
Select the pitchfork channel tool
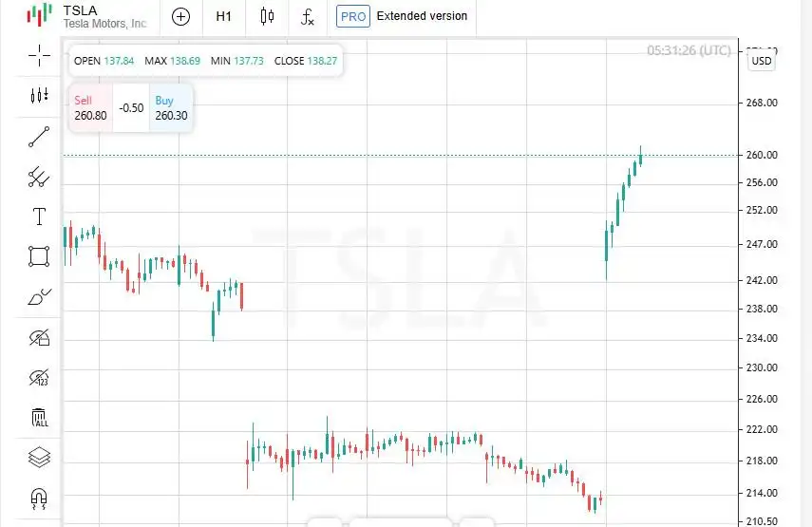point(39,177)
